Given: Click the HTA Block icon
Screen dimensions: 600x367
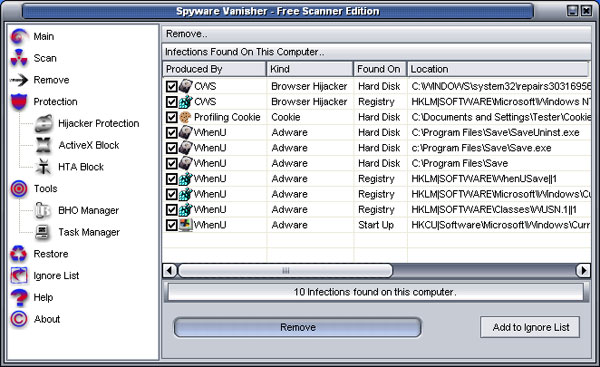Looking at the screenshot, I should click(43, 167).
